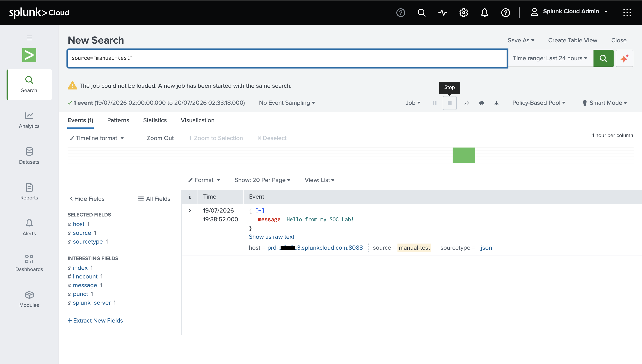Image resolution: width=642 pixels, height=364 pixels.
Task: Open the Smart Mode dropdown
Action: pos(604,103)
